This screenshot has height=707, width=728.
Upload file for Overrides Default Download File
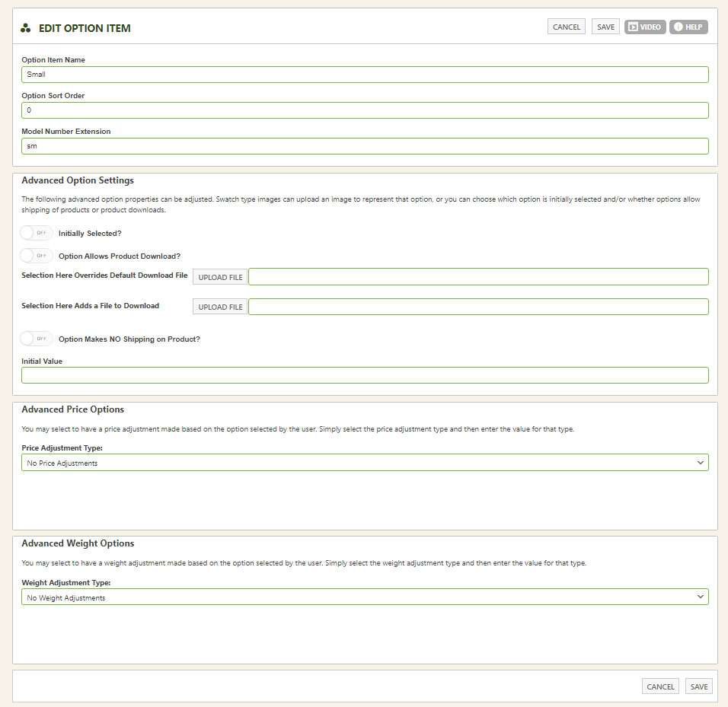[220, 277]
